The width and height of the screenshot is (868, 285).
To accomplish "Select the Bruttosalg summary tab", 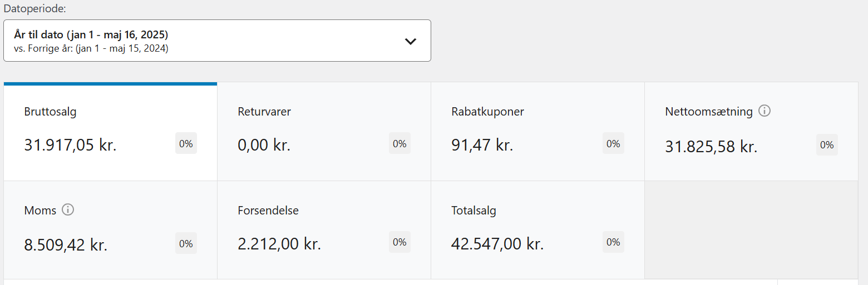I will click(110, 132).
